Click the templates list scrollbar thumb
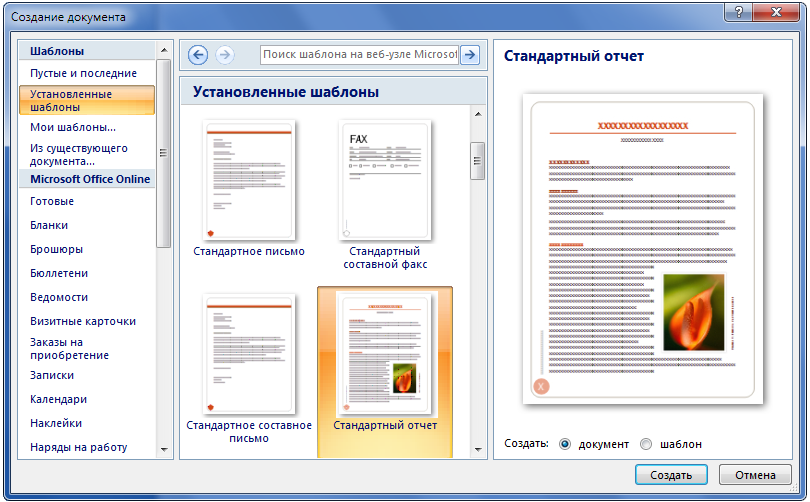This screenshot has width=810, height=502. 478,161
